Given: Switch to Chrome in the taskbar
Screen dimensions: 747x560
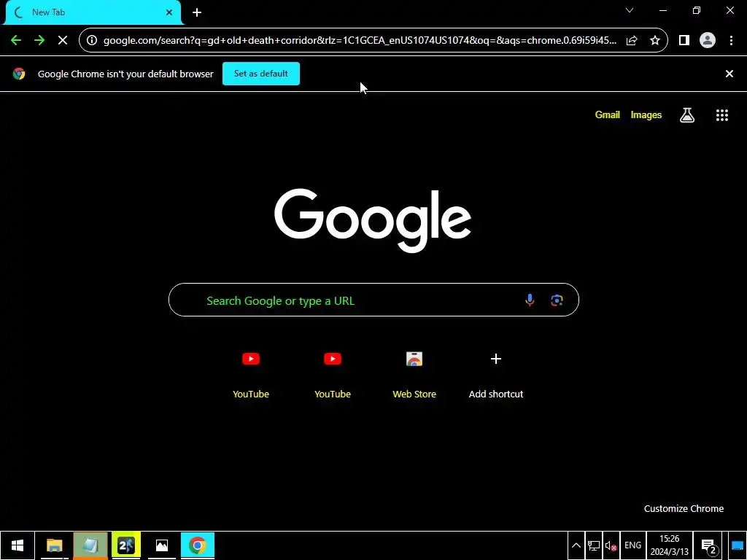Looking at the screenshot, I should (198, 545).
